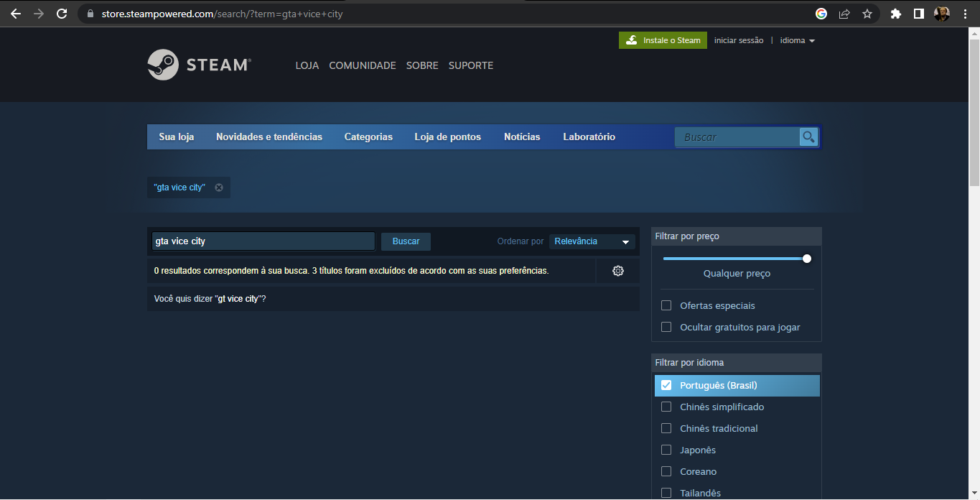
Task: Open Novidades e tendências tab
Action: click(x=269, y=136)
